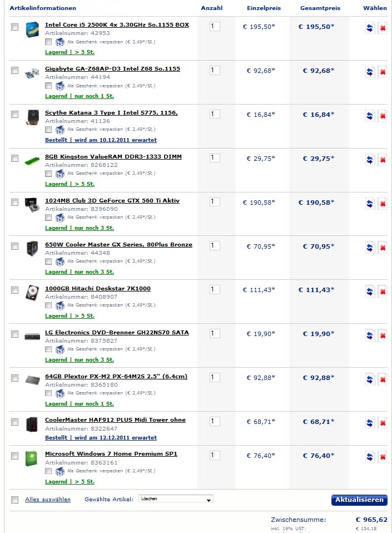This screenshot has height=533, width=392.
Task: Click refresh icon for Hitachi Deskstar row
Action: 370,292
